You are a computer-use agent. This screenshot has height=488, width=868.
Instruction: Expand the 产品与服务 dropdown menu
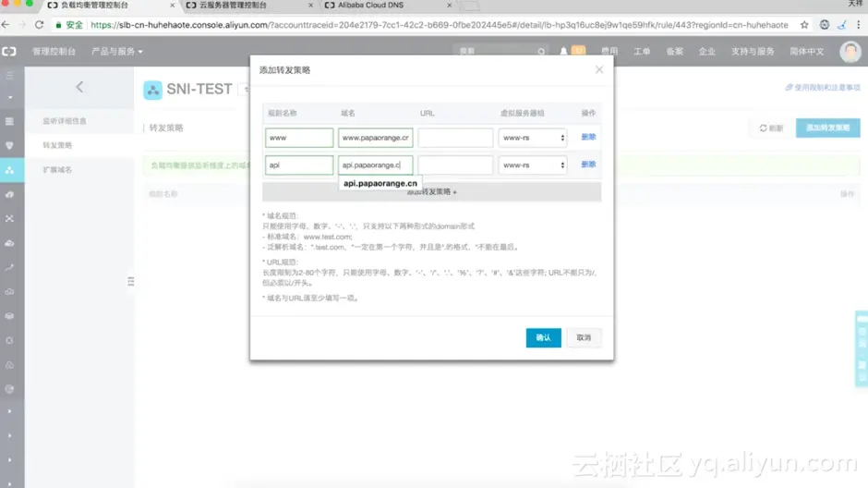(x=116, y=52)
